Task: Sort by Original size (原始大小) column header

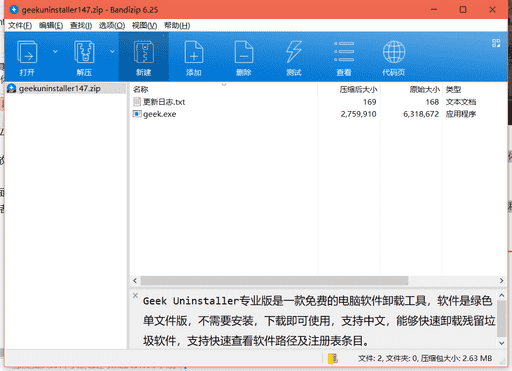Action: click(425, 89)
